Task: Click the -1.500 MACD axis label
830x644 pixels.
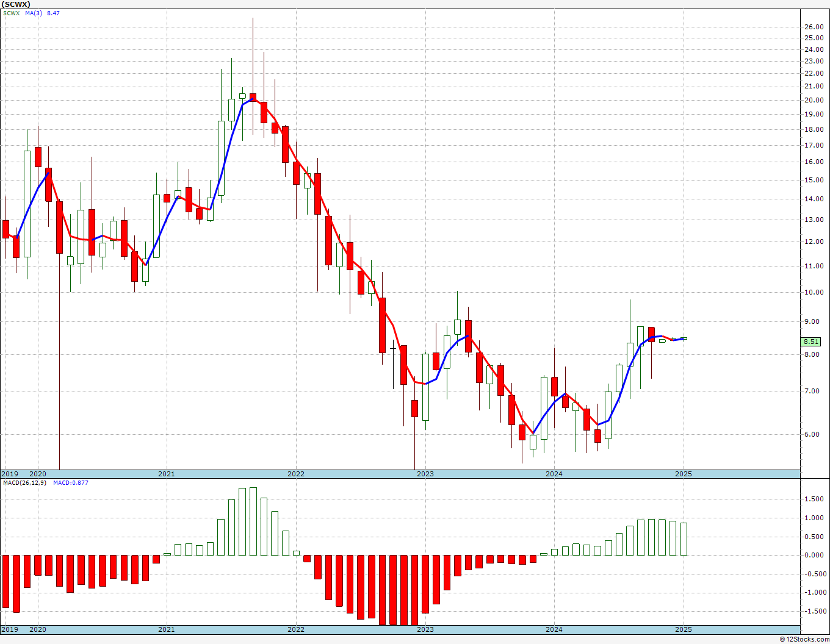Action: [x=812, y=611]
